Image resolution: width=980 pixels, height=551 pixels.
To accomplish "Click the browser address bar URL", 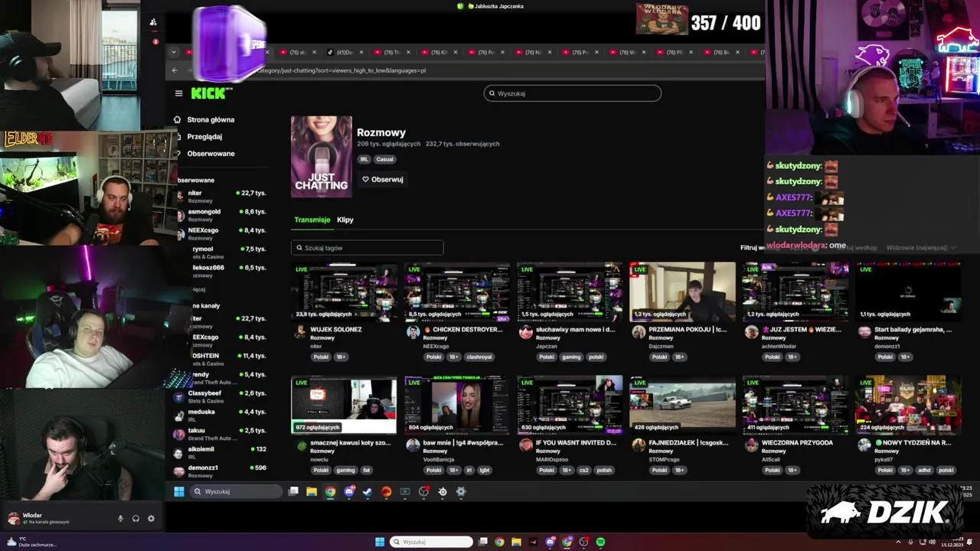I will click(x=341, y=70).
